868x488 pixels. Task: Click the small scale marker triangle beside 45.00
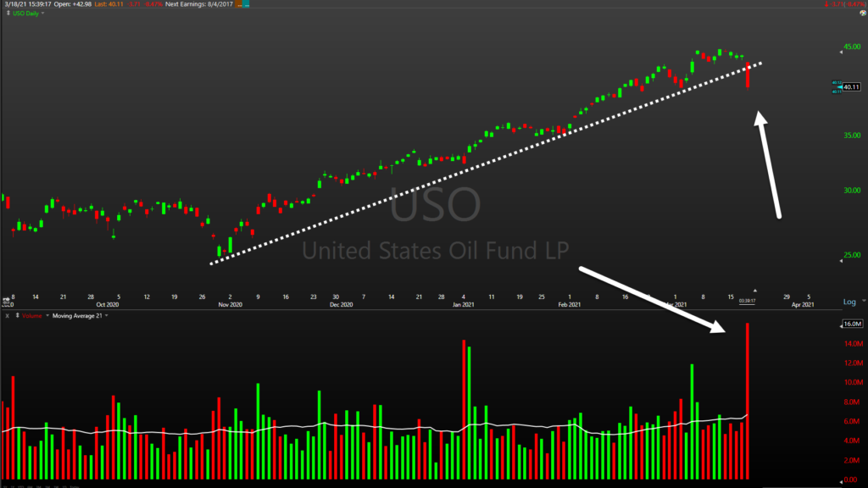click(x=842, y=52)
